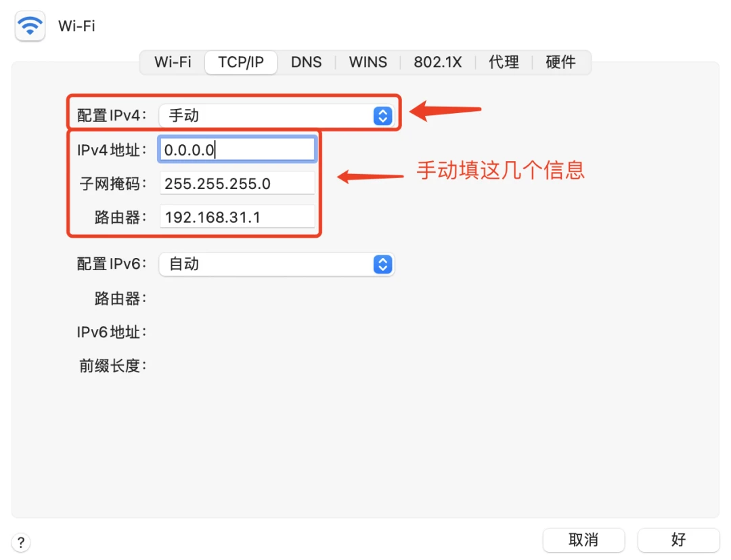
Task: Click the red arrow pointing at the address fields
Action: coord(370,177)
